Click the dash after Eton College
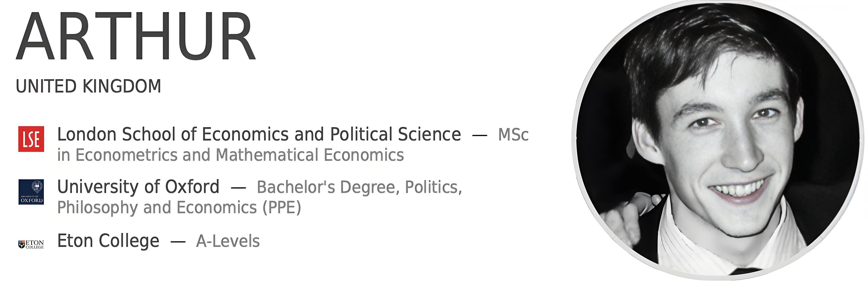Viewport: 868px width, 288px height. [178, 242]
